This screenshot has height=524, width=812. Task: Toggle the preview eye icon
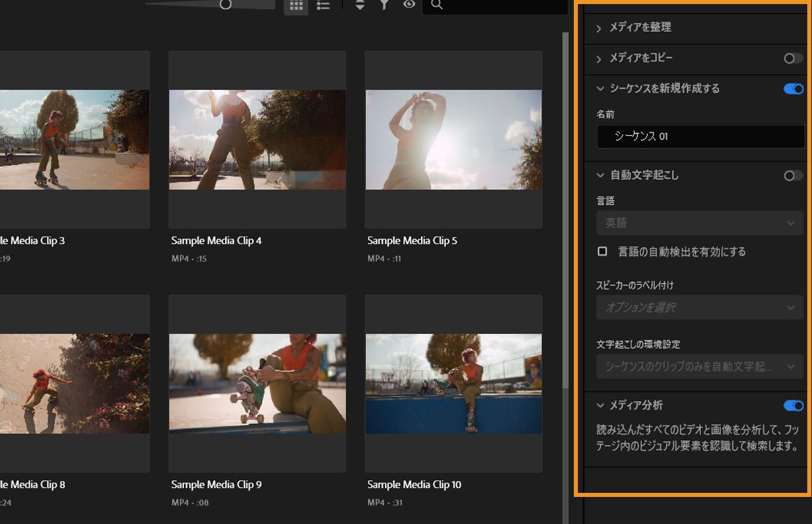point(408,5)
